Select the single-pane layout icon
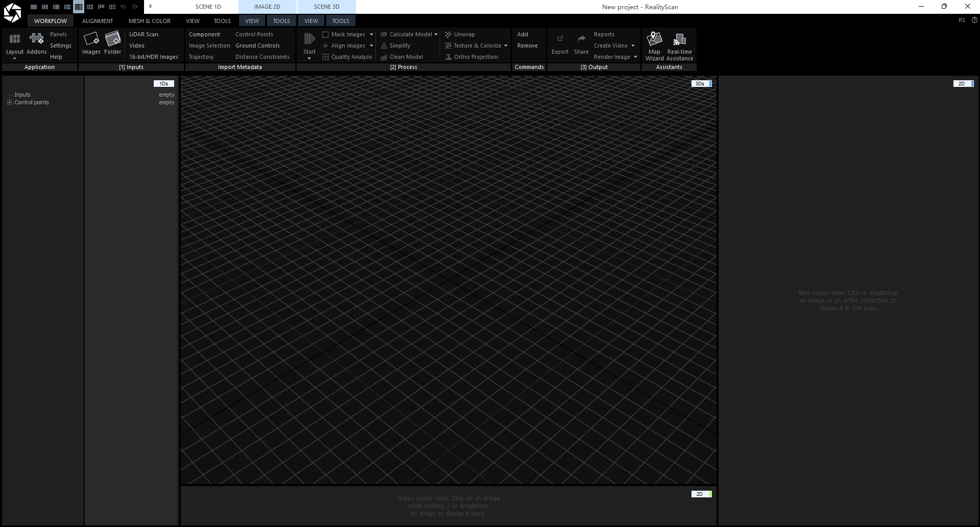Screen dimensions: 980x527 point(34,7)
